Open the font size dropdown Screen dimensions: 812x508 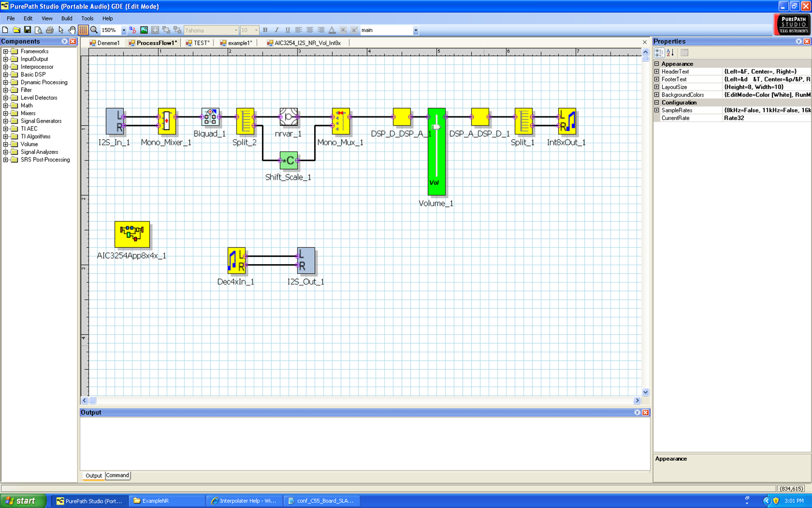[256, 30]
